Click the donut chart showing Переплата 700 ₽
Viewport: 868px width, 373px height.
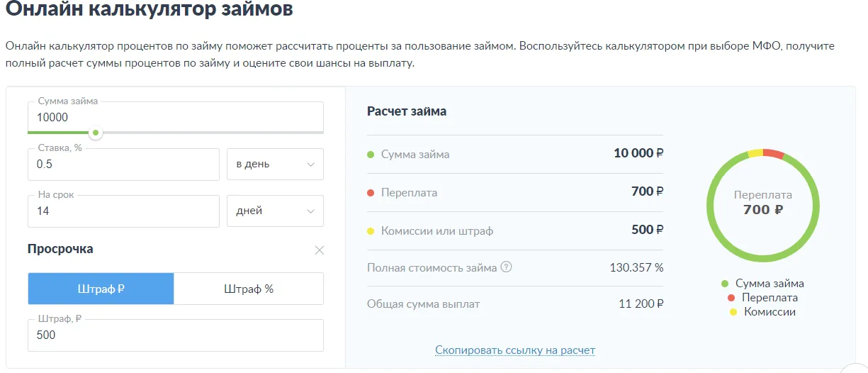coord(763,206)
